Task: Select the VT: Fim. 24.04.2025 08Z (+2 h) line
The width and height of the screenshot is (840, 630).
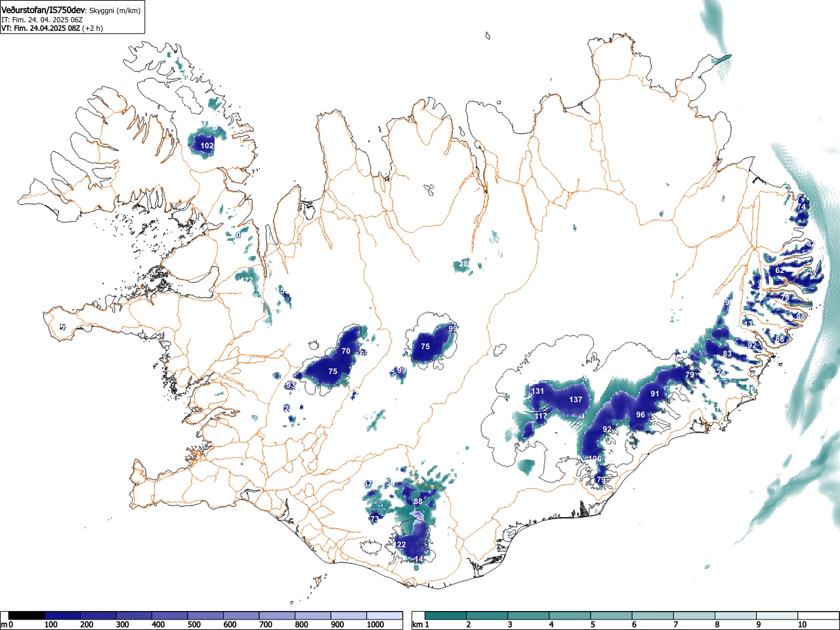Action: (x=52, y=28)
